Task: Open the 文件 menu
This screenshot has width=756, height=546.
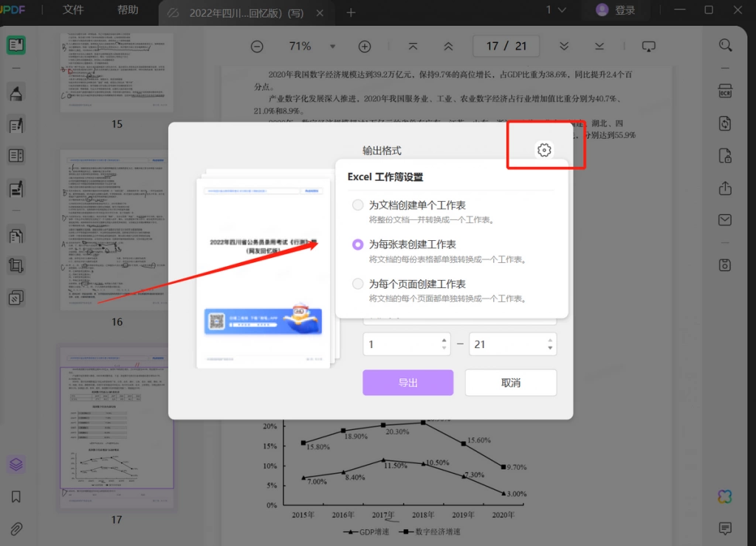Action: (73, 10)
